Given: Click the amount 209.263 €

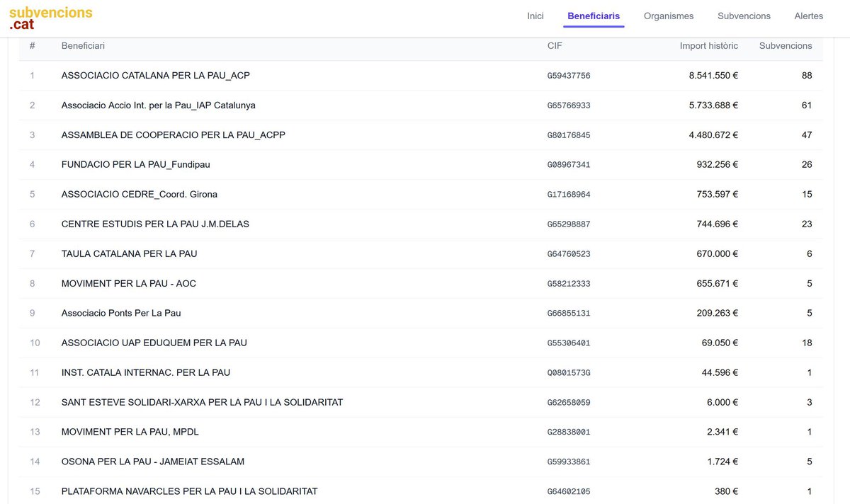Looking at the screenshot, I should (717, 313).
